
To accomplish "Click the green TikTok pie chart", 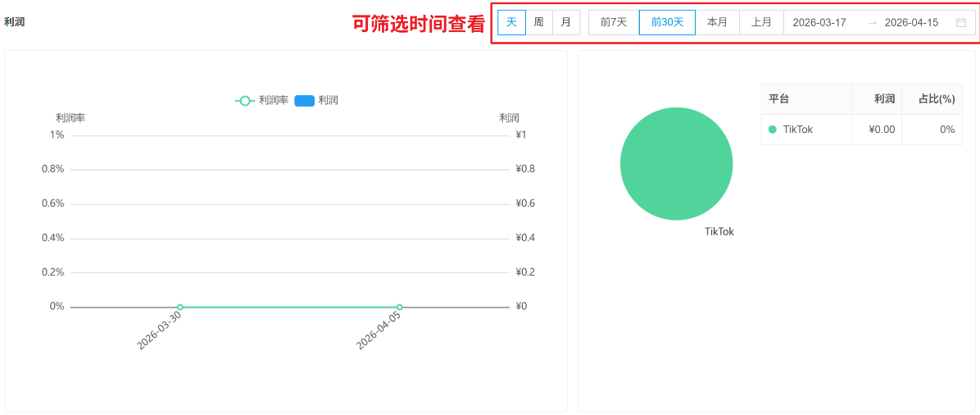I will click(676, 164).
